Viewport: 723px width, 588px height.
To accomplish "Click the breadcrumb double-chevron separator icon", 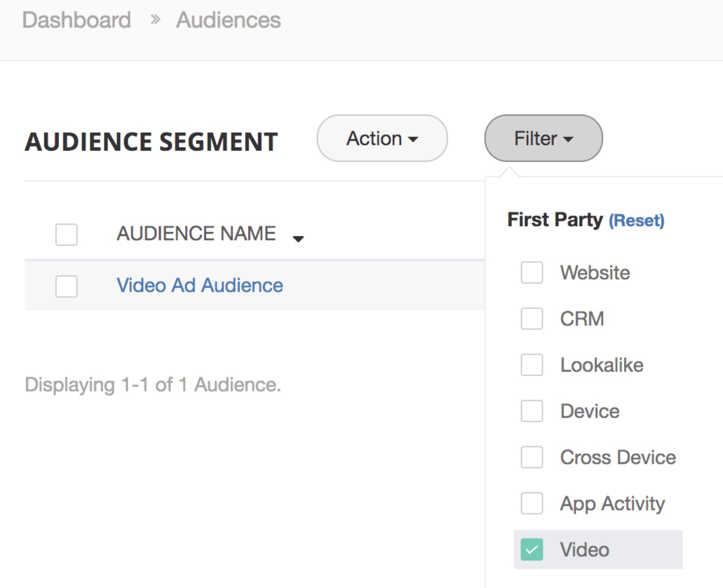I will [x=155, y=20].
